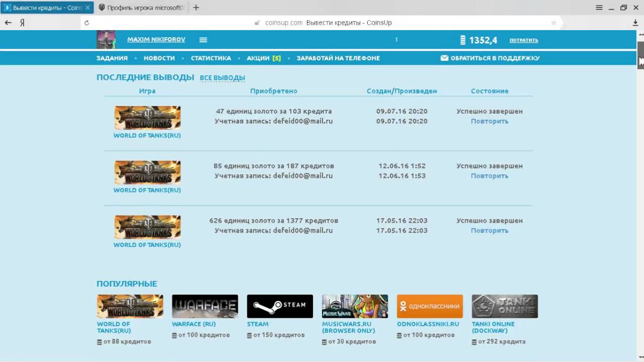
Task: Click Повторить for the 47 gold withdrawal
Action: (x=490, y=121)
